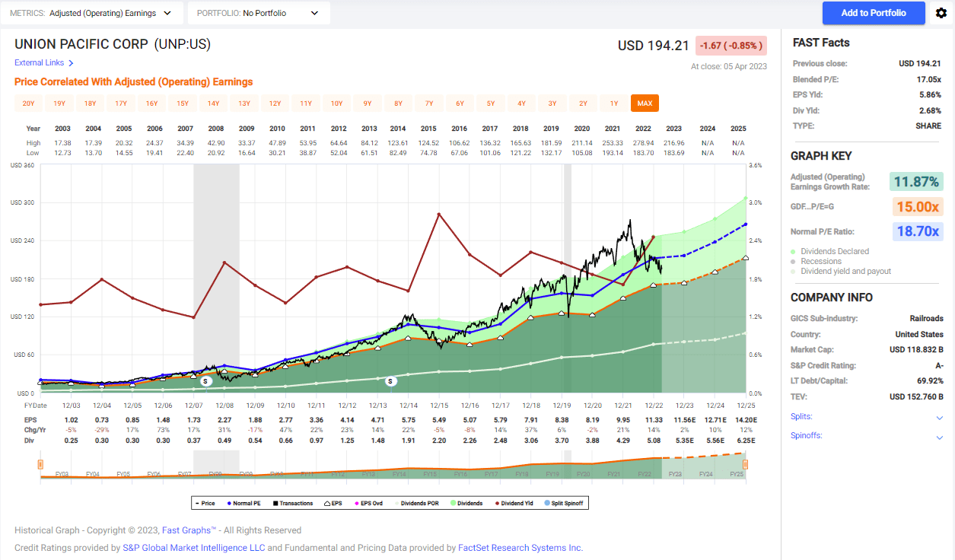Select the 5Y time range
The width and height of the screenshot is (955, 560).
coord(491,103)
